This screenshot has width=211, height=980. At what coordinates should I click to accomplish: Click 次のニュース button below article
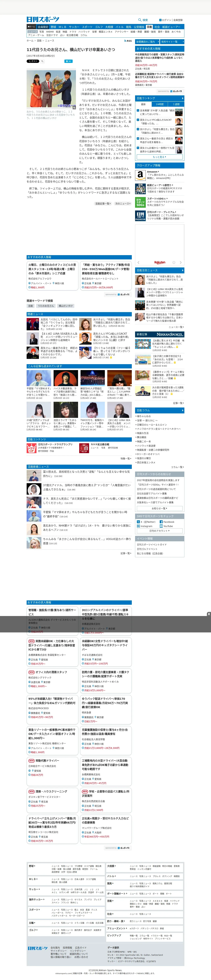(x=122, y=204)
